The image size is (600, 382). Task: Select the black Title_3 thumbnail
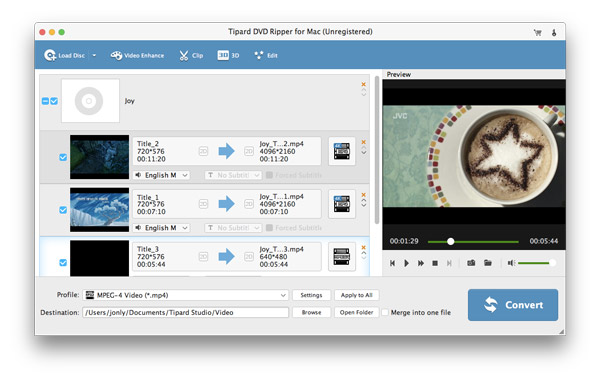[x=99, y=258]
